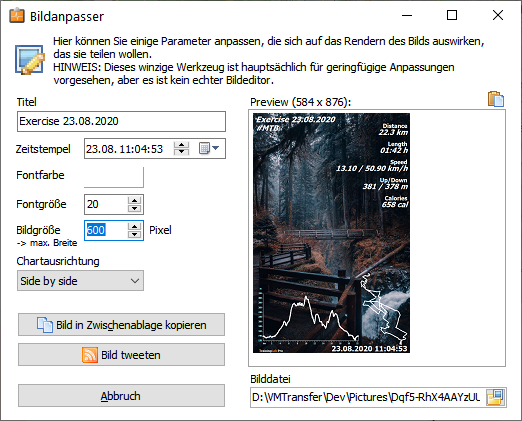Focus the Titel text field
The image size is (522, 421).
(121, 121)
